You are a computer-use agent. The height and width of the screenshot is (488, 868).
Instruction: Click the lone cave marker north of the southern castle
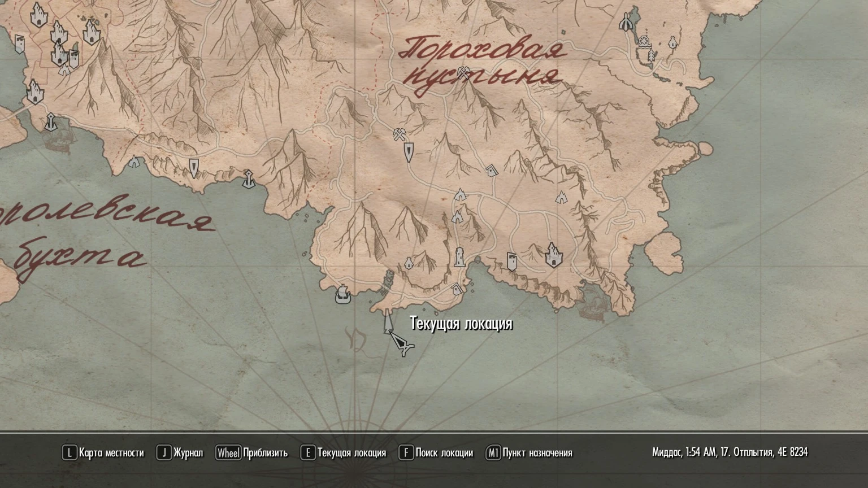(561, 197)
